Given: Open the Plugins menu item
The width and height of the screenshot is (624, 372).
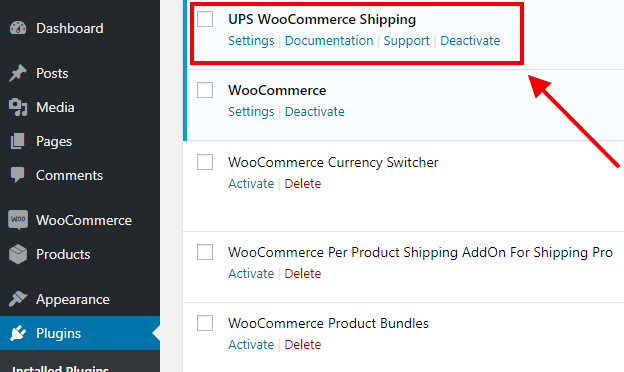Looking at the screenshot, I should point(80,333).
